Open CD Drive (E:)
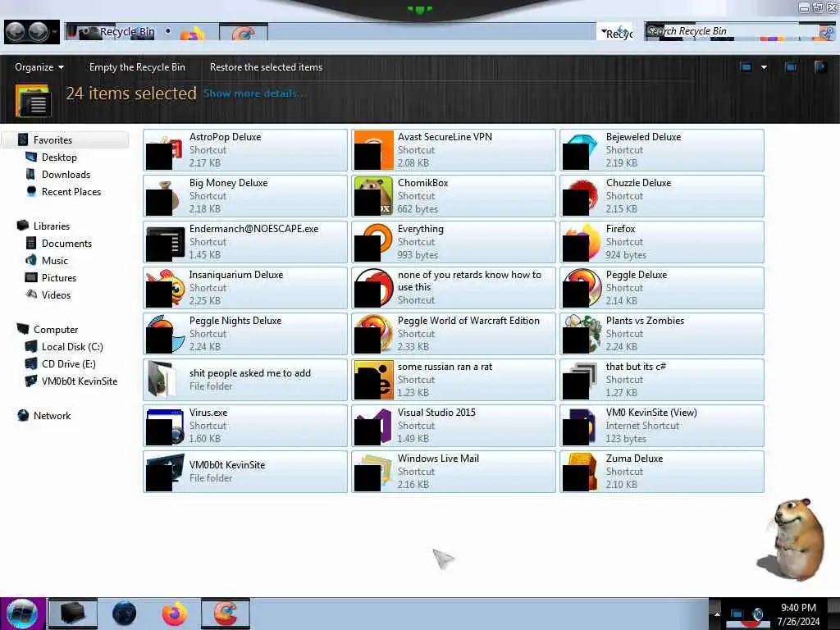This screenshot has height=630, width=840. tap(69, 363)
